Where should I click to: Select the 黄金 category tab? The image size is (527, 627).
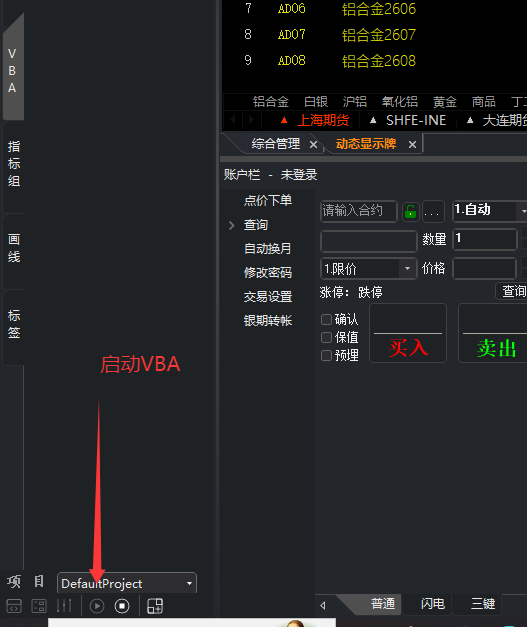tap(445, 102)
